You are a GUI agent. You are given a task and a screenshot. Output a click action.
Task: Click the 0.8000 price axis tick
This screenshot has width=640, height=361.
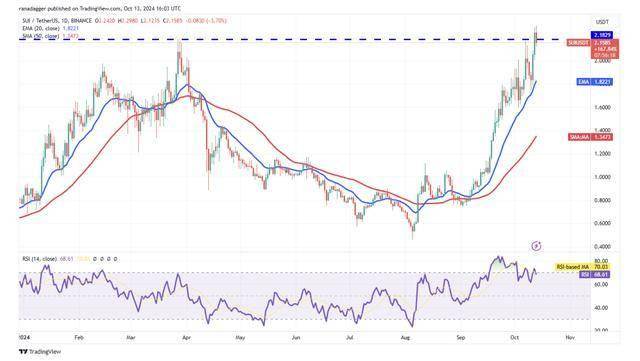coord(602,201)
